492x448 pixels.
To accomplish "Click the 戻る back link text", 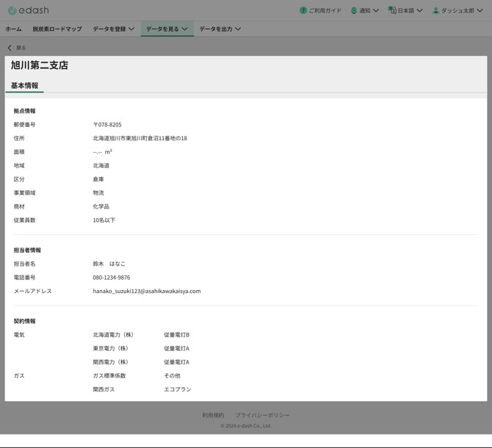I will click(21, 48).
